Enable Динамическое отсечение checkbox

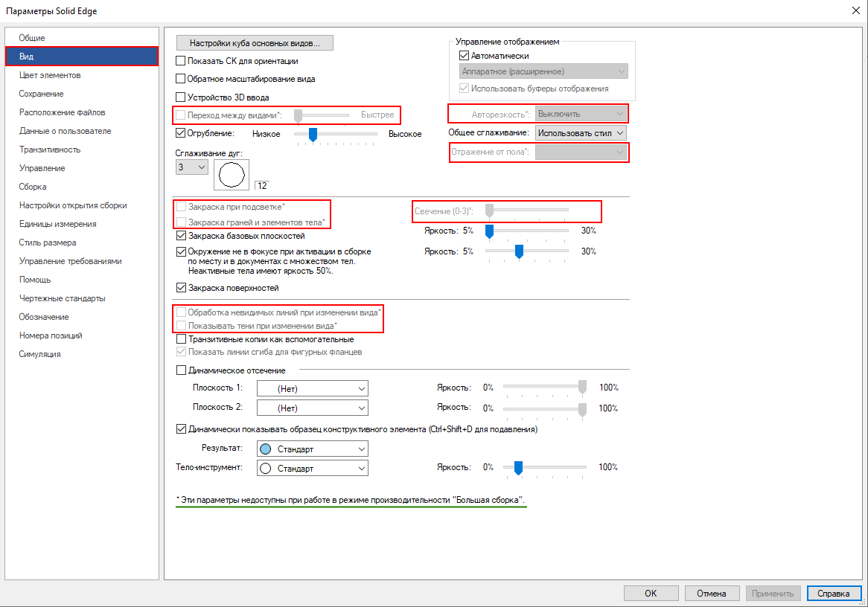(x=181, y=370)
